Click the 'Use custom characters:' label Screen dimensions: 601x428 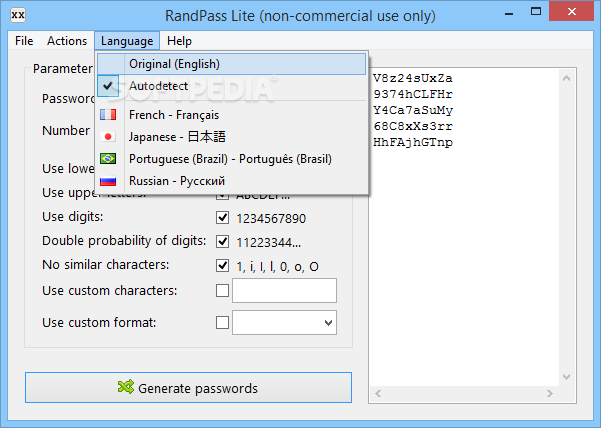[110, 290]
